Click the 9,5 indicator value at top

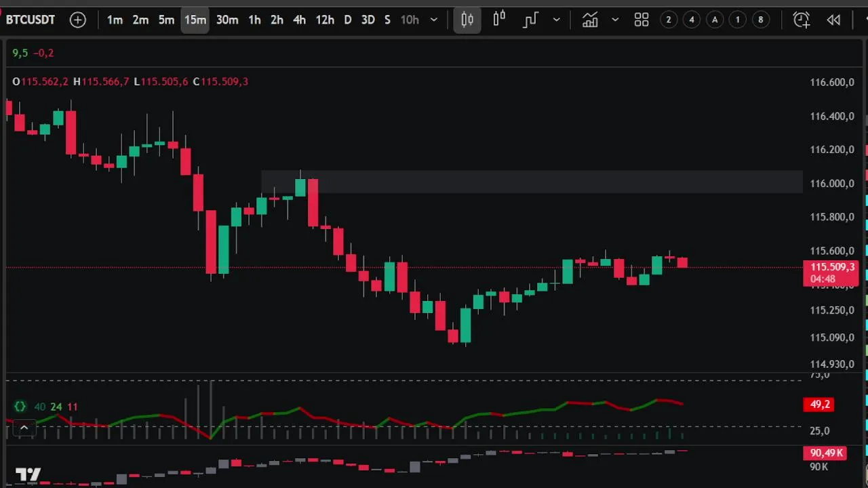(x=20, y=53)
